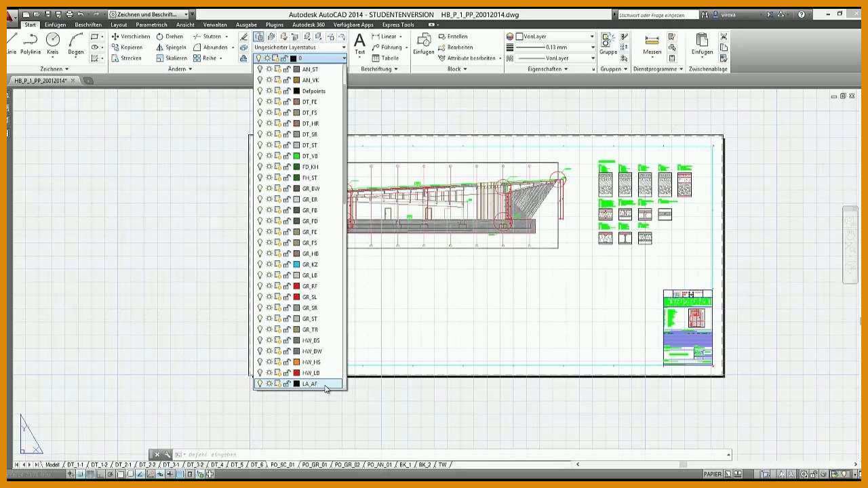
Task: Select the Polylinie drawing tool
Action: point(31,44)
